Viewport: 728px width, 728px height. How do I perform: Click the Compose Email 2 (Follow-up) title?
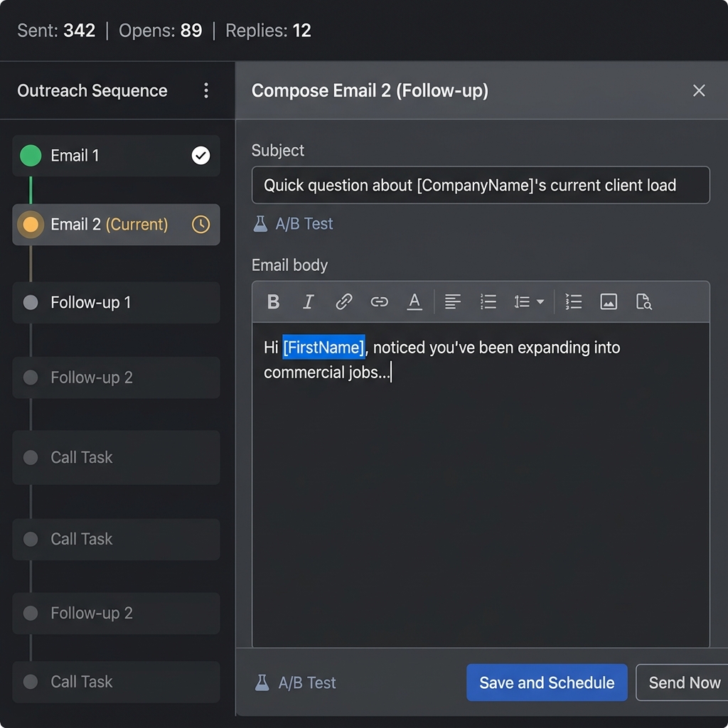370,90
